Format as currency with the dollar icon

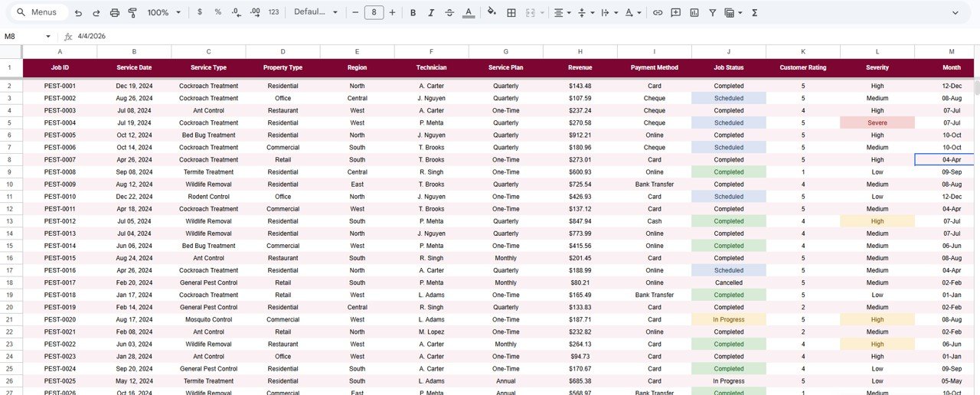(200, 13)
